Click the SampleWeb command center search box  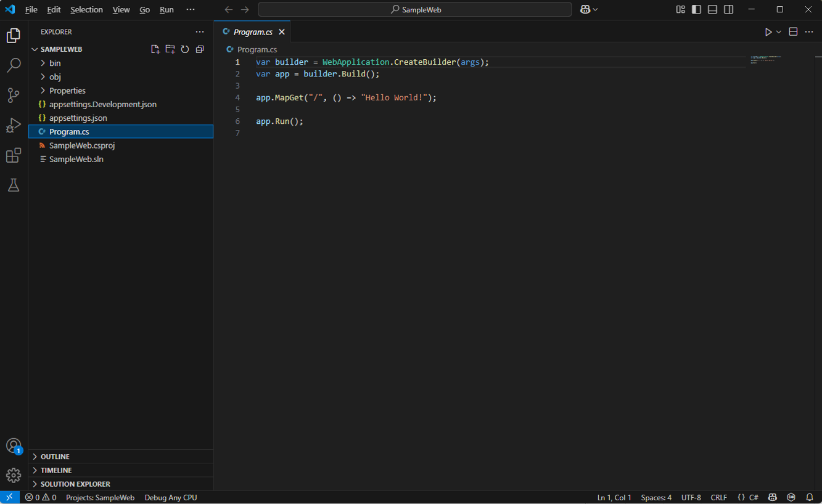pyautogui.click(x=415, y=9)
